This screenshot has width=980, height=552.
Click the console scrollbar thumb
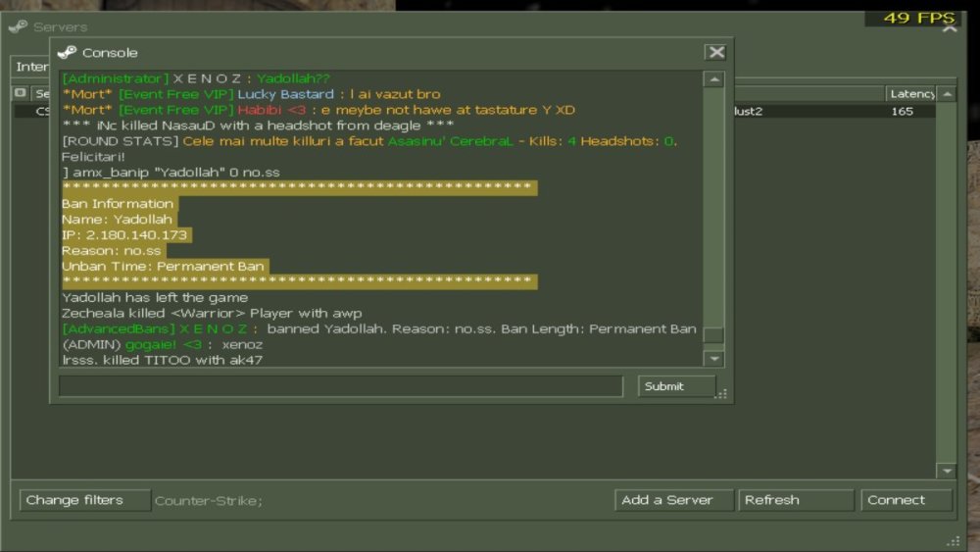713,335
